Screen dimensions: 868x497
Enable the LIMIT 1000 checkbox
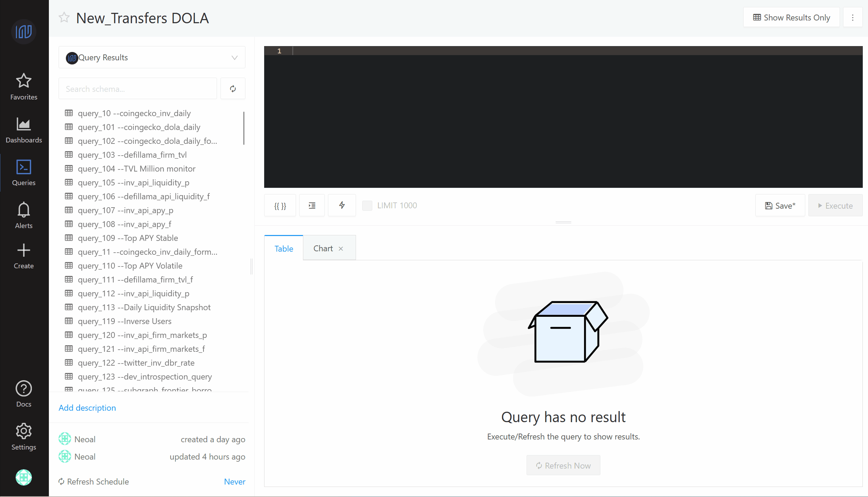tap(367, 206)
